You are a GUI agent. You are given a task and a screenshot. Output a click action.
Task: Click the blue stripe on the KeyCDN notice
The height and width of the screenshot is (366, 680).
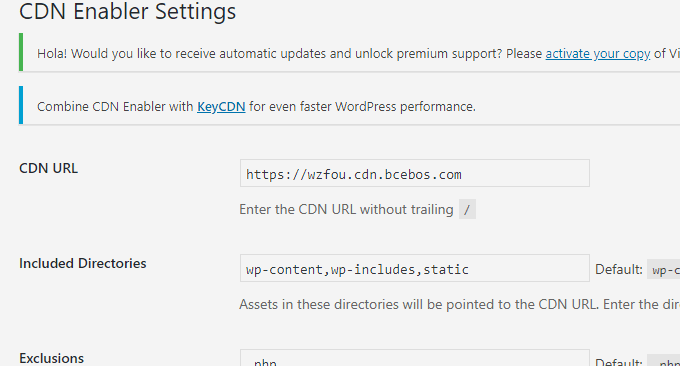21,105
